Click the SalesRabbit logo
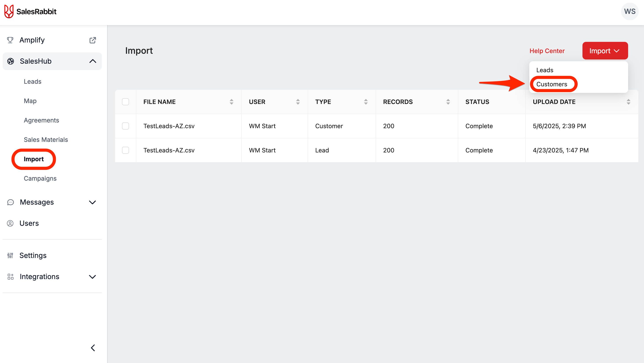This screenshot has height=363, width=644. click(30, 11)
